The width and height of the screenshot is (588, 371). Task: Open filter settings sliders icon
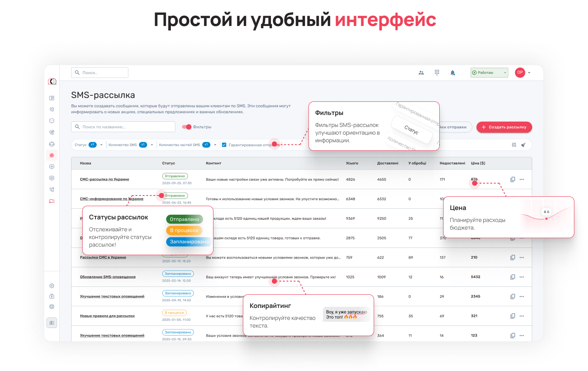point(514,145)
